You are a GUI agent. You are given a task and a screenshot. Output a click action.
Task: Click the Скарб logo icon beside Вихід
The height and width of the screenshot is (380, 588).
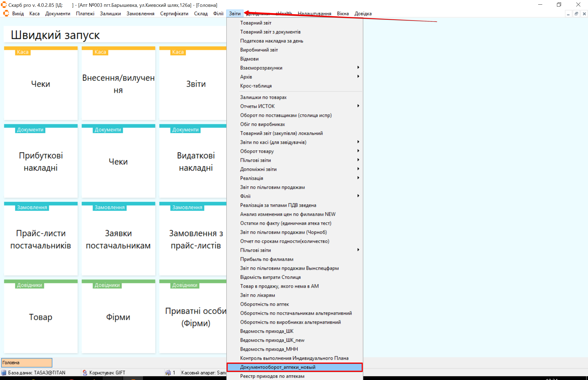point(6,13)
